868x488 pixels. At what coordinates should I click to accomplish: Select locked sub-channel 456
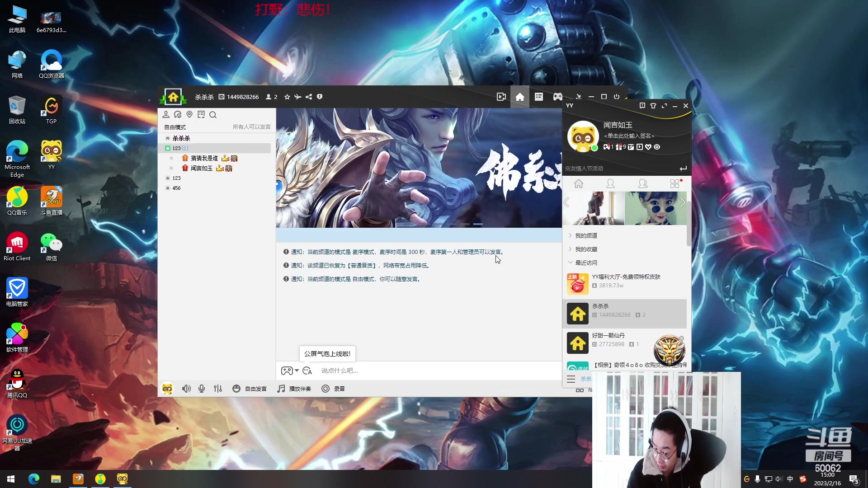[176, 188]
